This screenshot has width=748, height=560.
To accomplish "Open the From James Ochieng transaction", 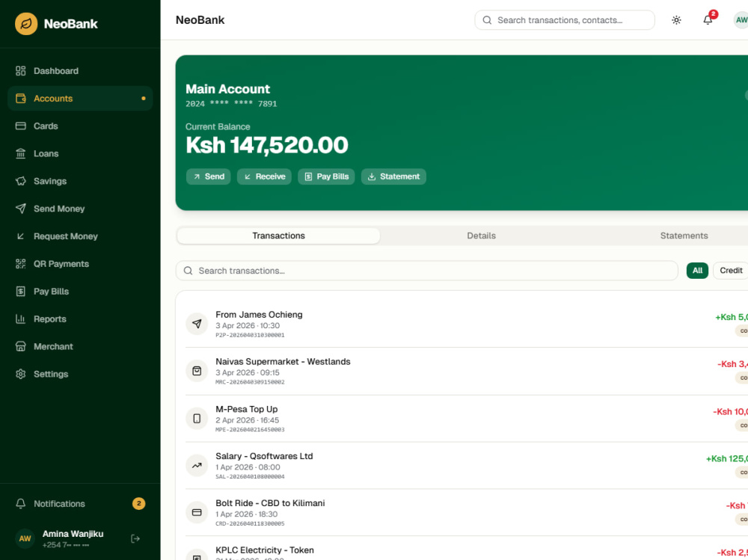I will click(x=467, y=324).
